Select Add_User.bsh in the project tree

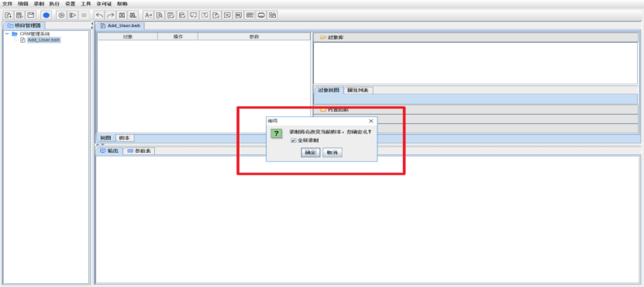click(x=43, y=40)
